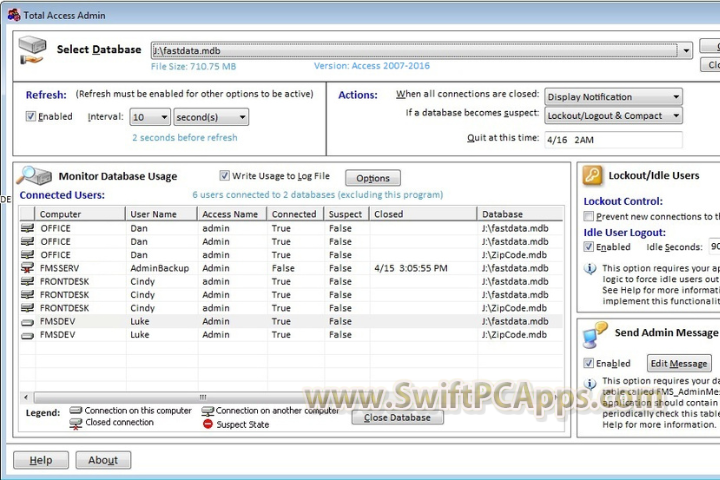Image resolution: width=720 pixels, height=480 pixels.
Task: Click the Idle Seconds input field
Action: (714, 247)
